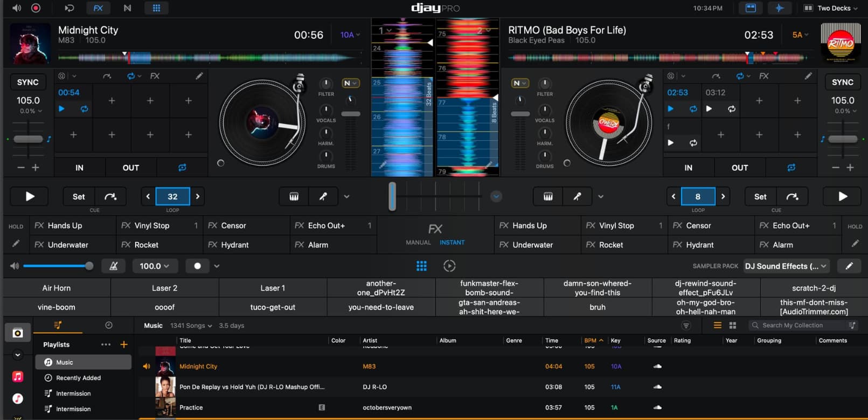
Task: Click the waveform view icon in top bar
Action: click(779, 8)
